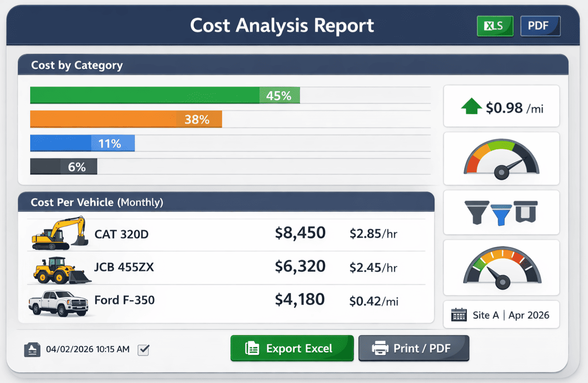Toggle the checkbox next to the timestamp
The width and height of the screenshot is (588, 383).
pos(143,350)
